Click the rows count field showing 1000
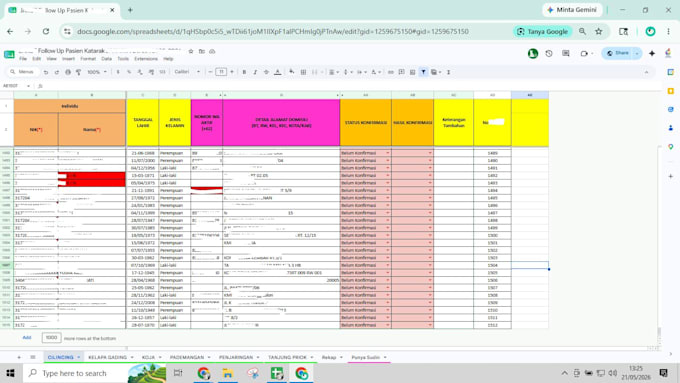 coord(51,337)
